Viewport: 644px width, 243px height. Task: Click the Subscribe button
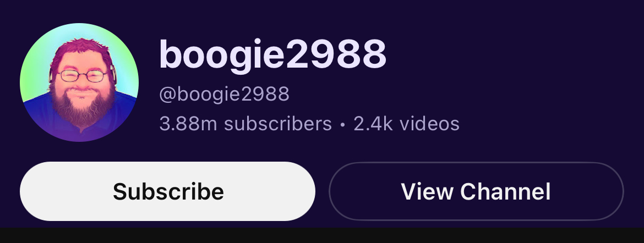pyautogui.click(x=167, y=191)
